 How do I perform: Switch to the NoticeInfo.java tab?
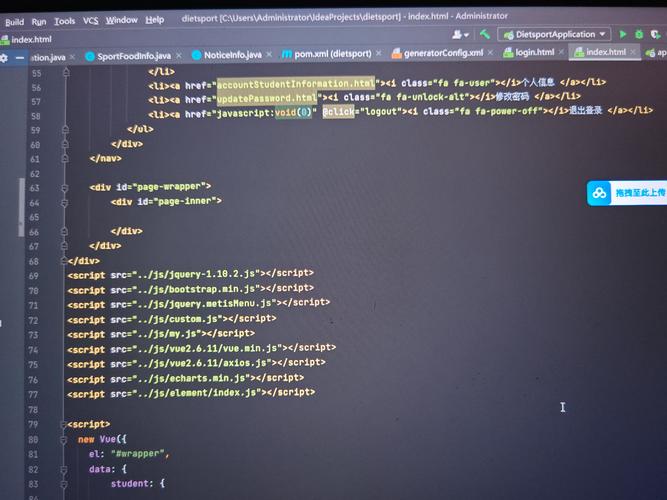click(x=233, y=54)
